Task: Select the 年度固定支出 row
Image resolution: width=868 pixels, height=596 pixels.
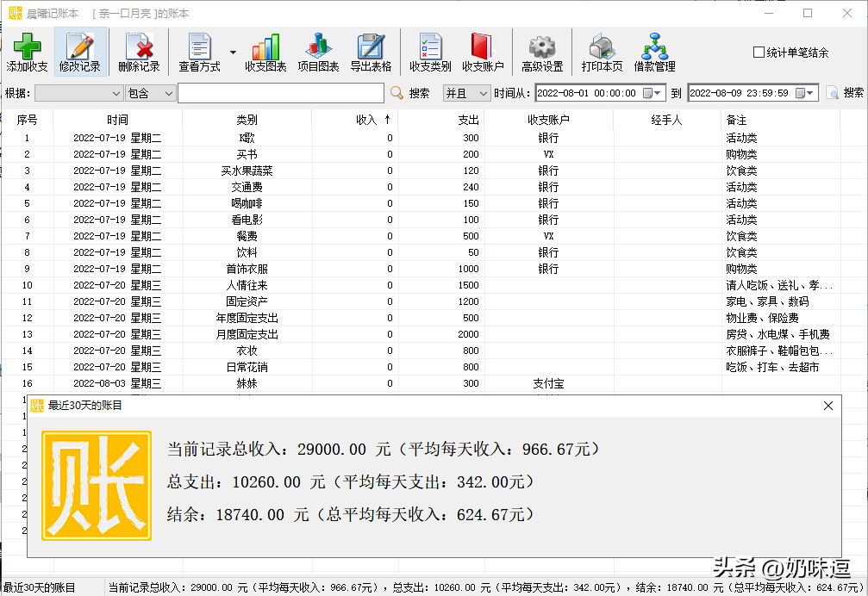Action: pos(421,318)
